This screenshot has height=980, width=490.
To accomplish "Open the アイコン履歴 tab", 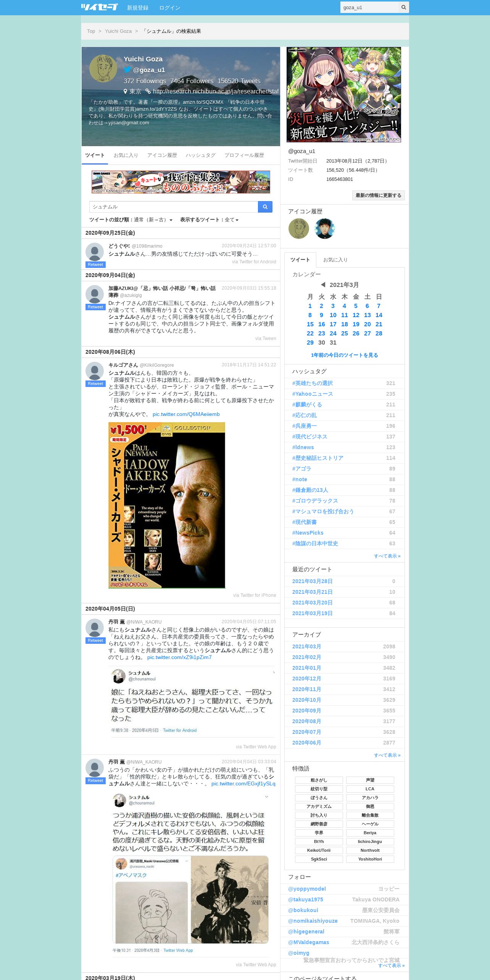I will click(162, 155).
